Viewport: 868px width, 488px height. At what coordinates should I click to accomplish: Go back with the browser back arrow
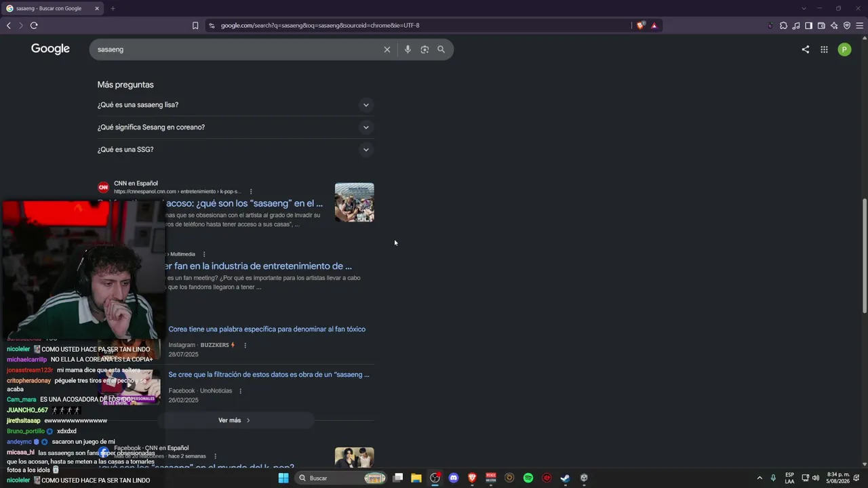(x=9, y=26)
